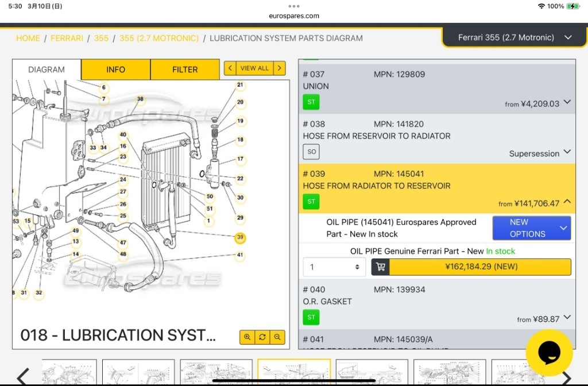Select part number 51 marker on diagram
The height and width of the screenshot is (386, 588).
pyautogui.click(x=210, y=209)
